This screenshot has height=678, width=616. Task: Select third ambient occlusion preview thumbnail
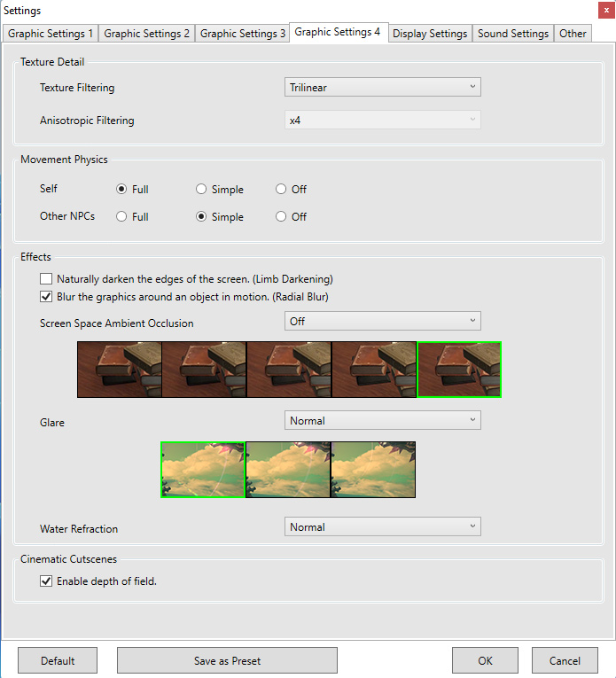(x=289, y=370)
